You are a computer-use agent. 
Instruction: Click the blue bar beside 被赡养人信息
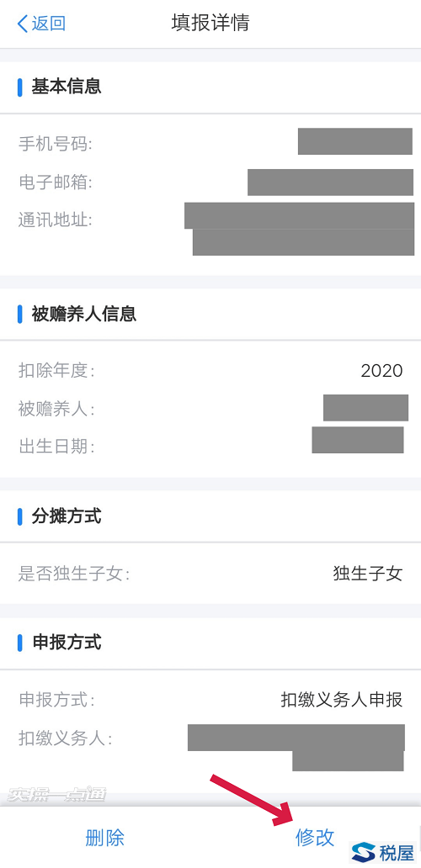pos(20,315)
